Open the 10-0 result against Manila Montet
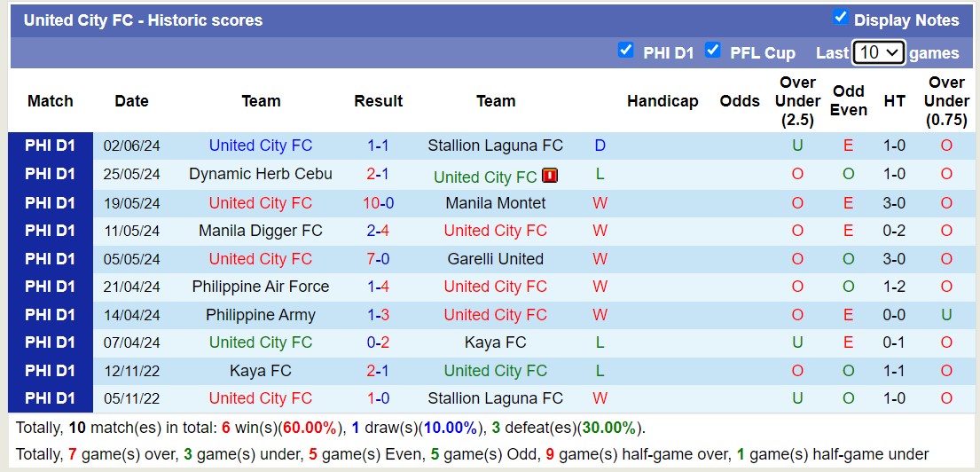 point(378,203)
